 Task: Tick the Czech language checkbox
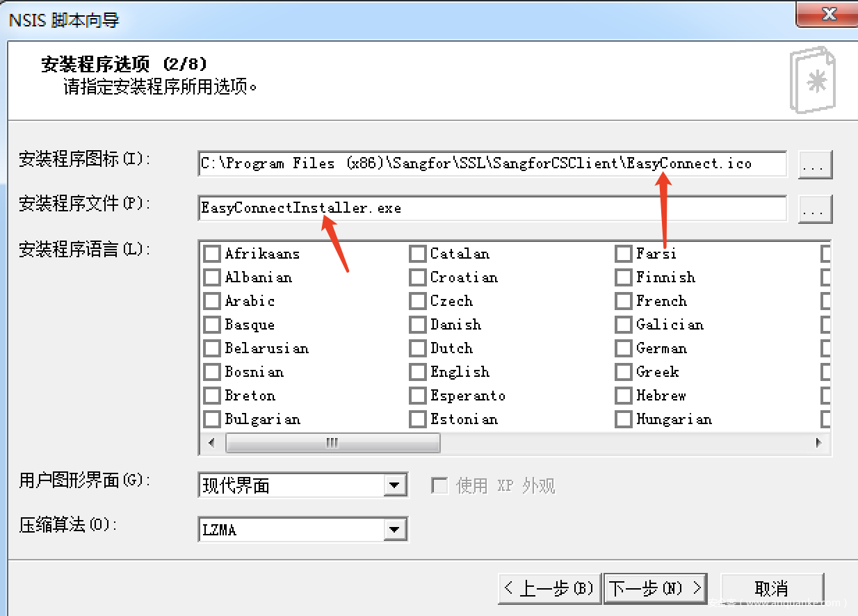point(418,301)
